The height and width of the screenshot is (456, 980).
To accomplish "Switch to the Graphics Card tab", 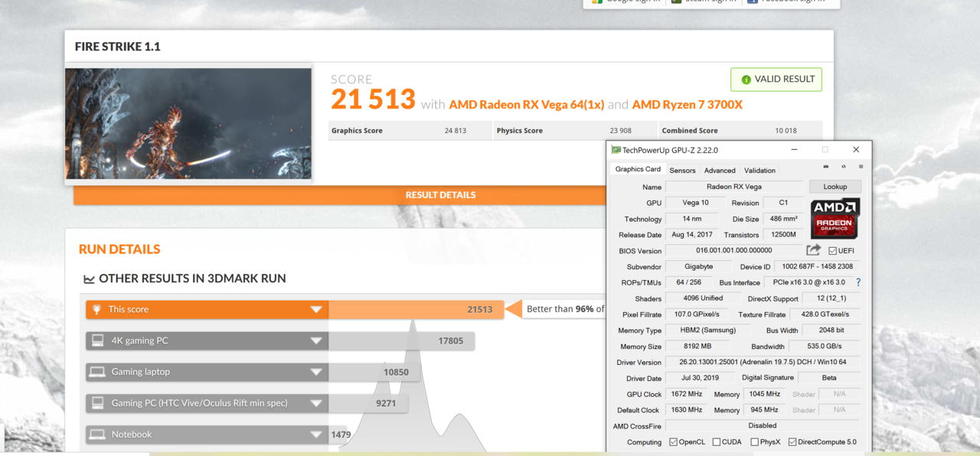I will pos(638,169).
